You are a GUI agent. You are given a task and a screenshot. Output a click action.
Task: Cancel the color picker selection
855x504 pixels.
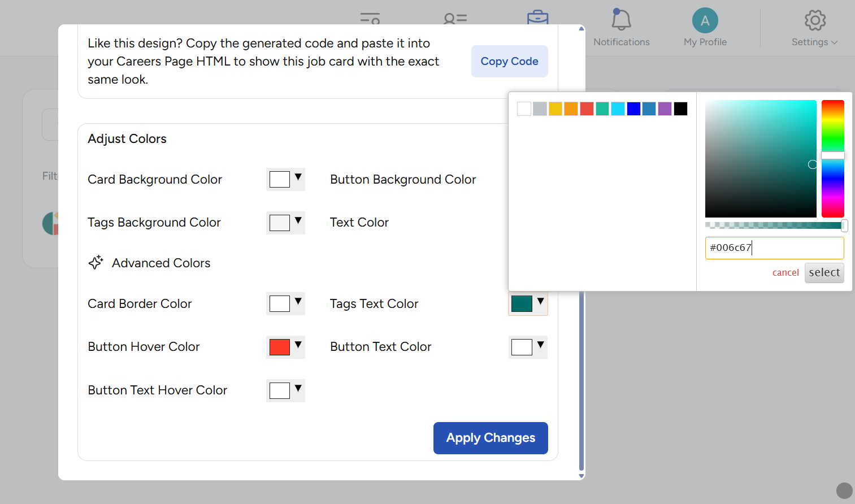coord(785,272)
